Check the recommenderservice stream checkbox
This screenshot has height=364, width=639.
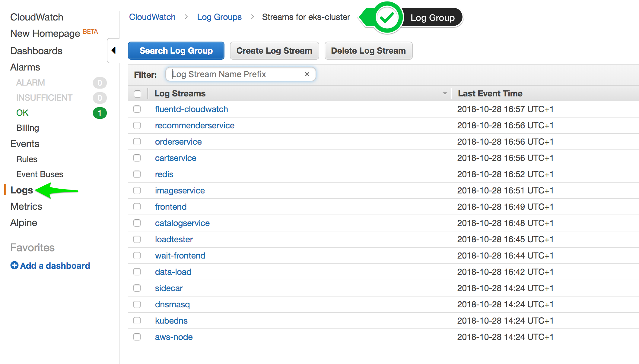pos(137,125)
